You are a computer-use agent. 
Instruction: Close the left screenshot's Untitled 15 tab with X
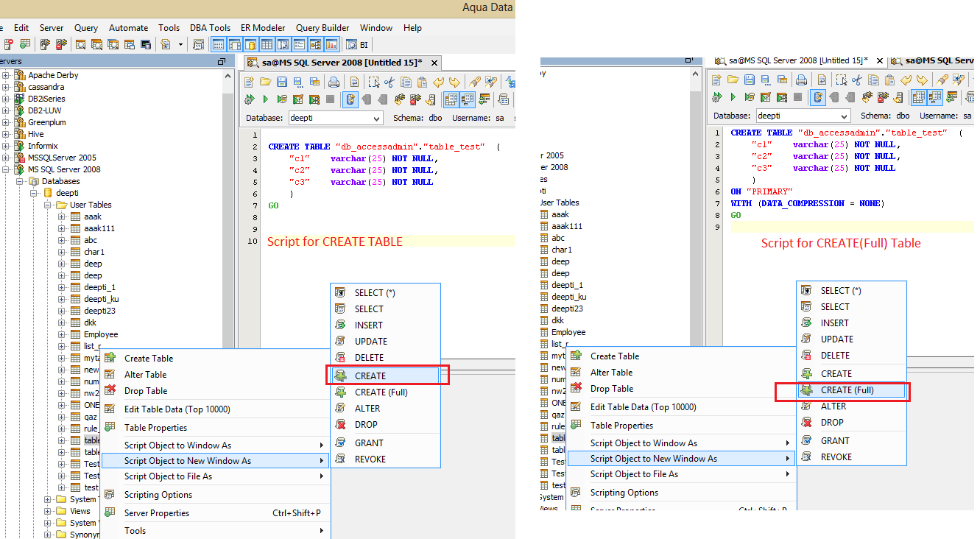coord(434,63)
